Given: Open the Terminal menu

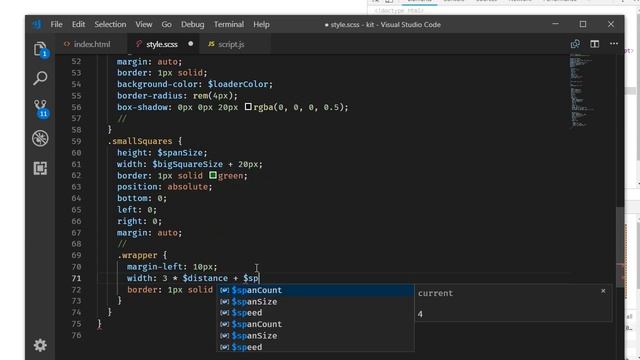Looking at the screenshot, I should pos(229,24).
